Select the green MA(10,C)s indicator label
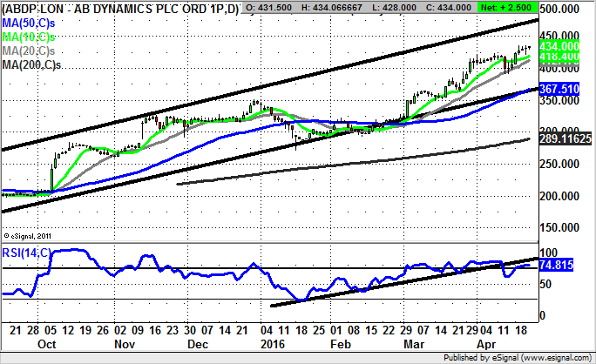 tap(32, 37)
